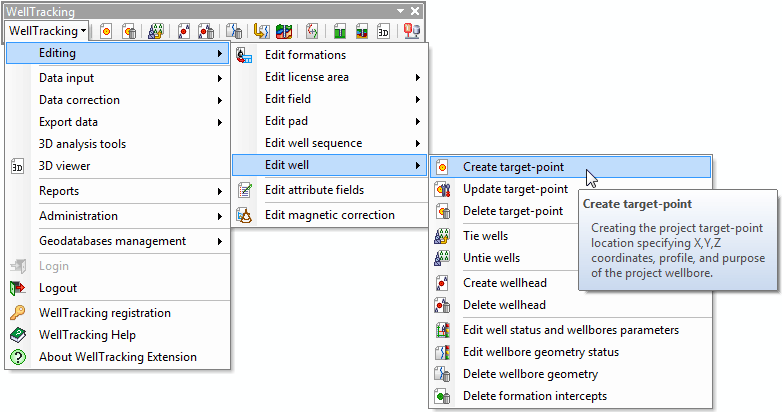Open Edit wellbore geometry status
The width and height of the screenshot is (782, 412).
pos(571,352)
